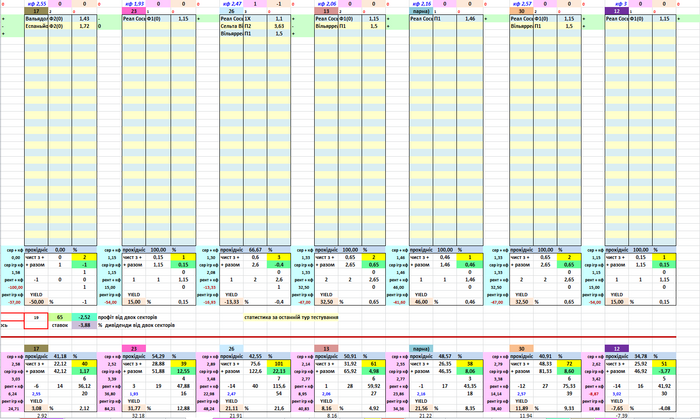Click the 'Сельта Ві' team cell

(x=232, y=26)
